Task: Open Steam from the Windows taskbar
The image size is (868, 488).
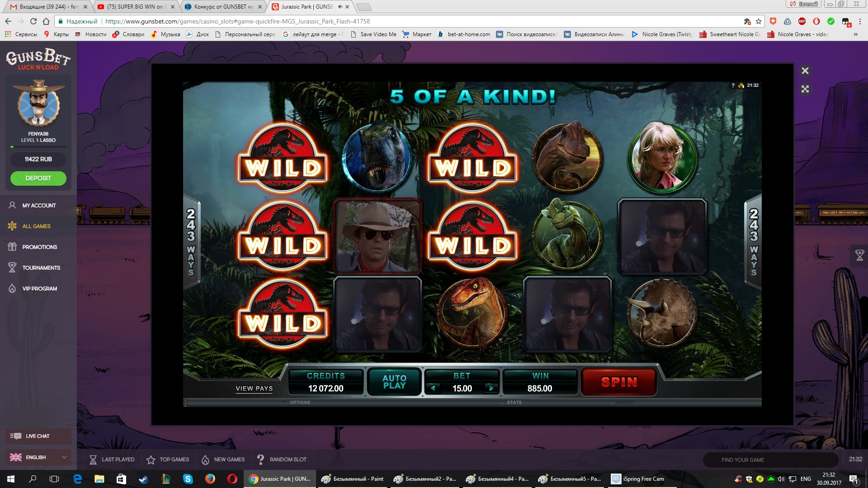Action: click(143, 479)
